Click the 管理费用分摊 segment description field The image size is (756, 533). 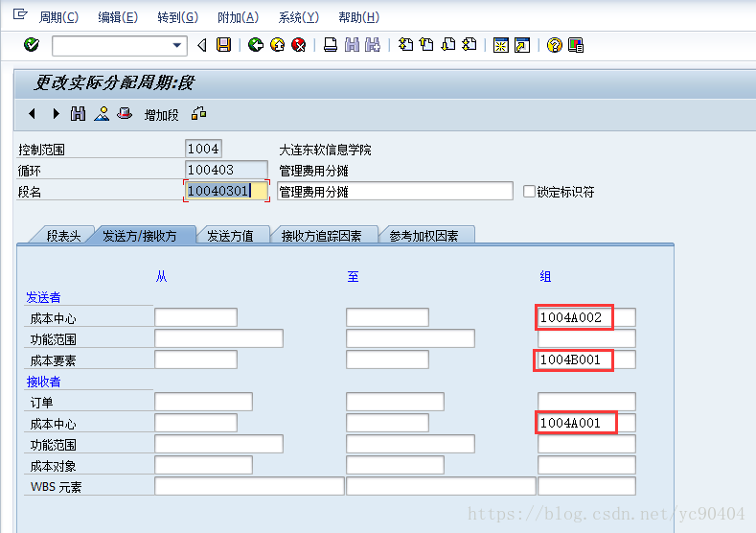[395, 191]
